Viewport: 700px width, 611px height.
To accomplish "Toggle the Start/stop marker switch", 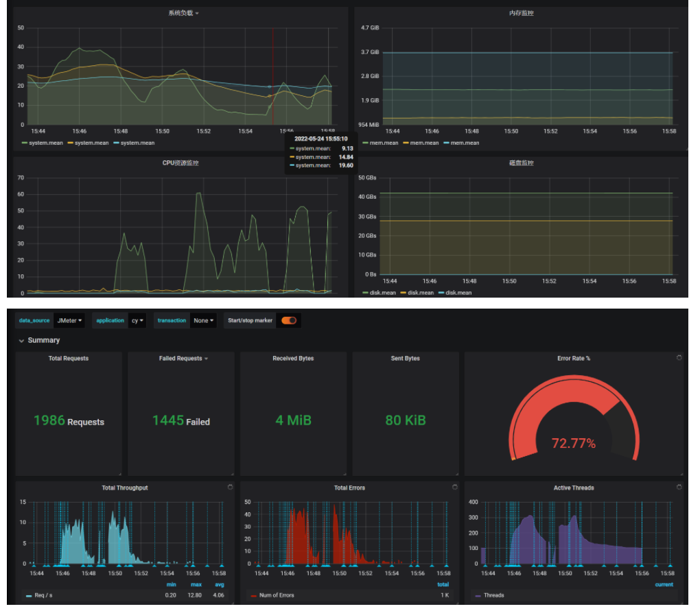I will 289,320.
